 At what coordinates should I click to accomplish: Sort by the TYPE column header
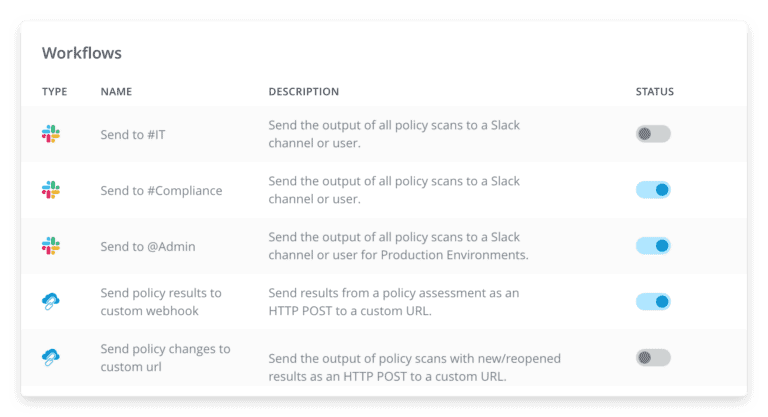coord(54,92)
